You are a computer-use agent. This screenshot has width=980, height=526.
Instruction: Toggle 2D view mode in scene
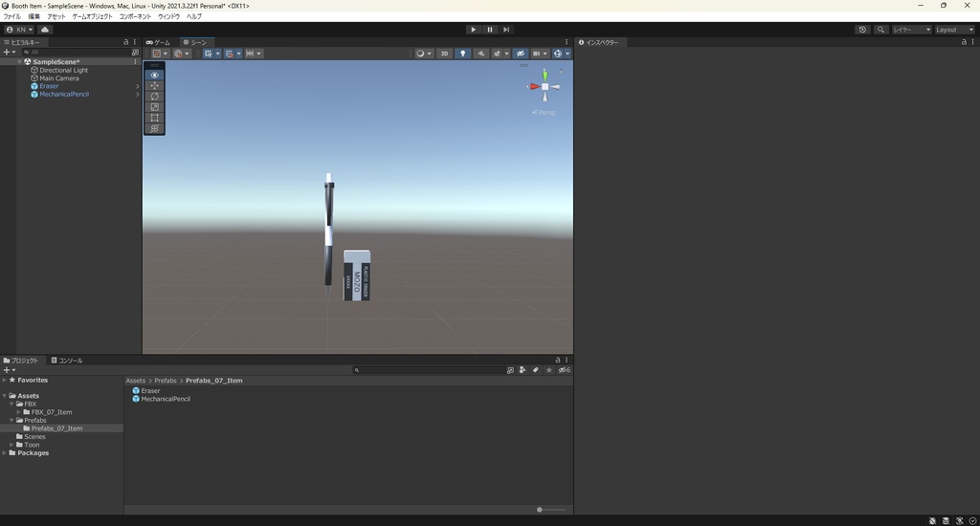[x=444, y=54]
